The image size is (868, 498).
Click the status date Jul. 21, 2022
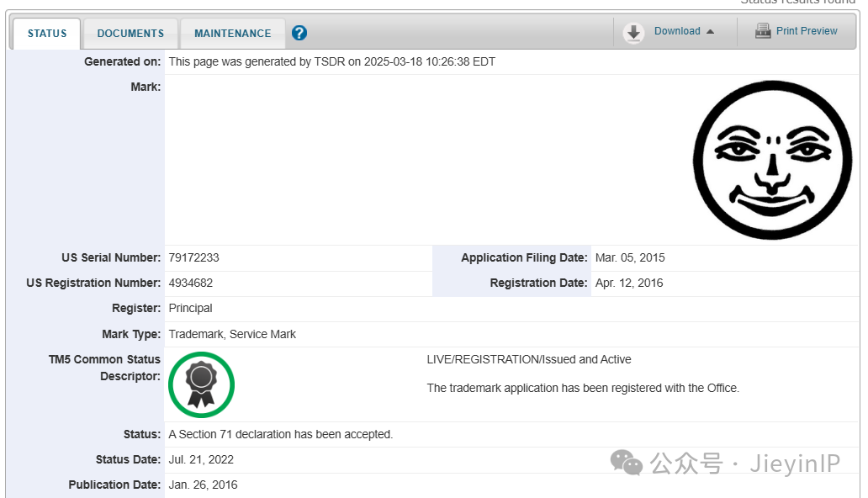pos(201,460)
